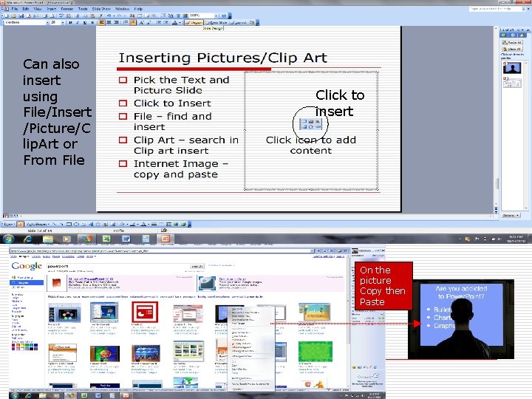Switch to Normal View button at bottom left

point(5,216)
